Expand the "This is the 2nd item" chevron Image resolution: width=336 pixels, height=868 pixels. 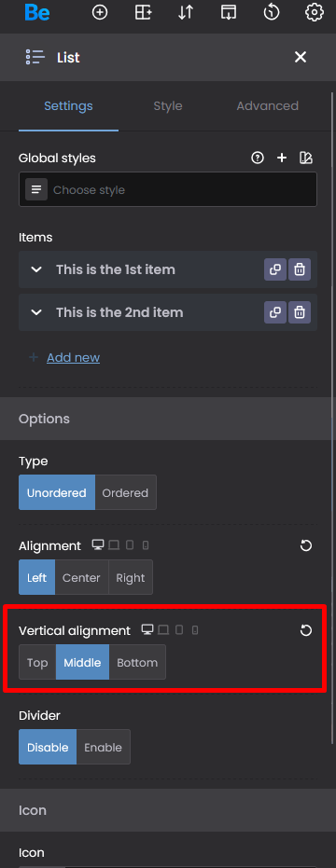36,312
